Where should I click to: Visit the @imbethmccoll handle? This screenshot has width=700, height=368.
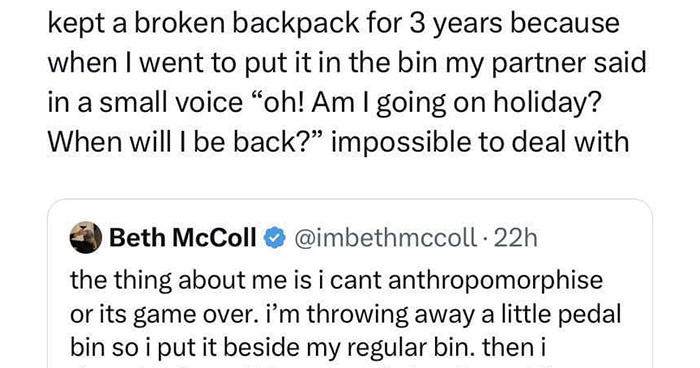pos(384,238)
